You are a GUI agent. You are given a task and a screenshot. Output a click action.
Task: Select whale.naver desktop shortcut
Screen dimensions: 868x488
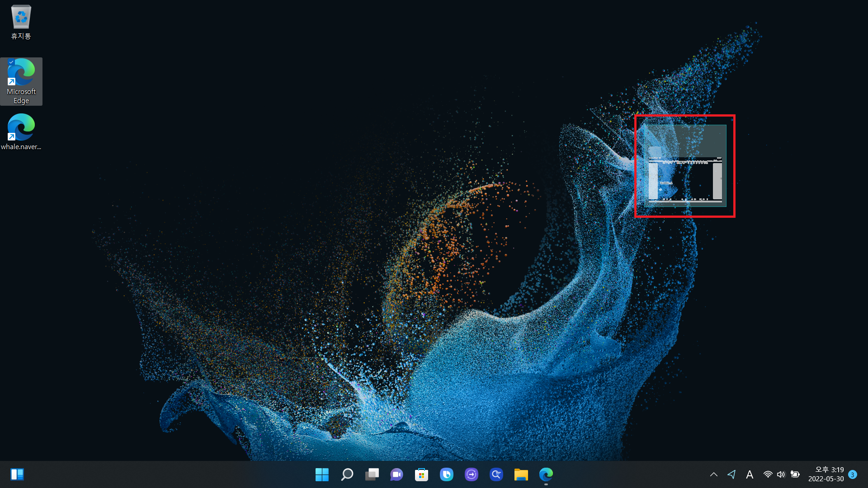click(21, 131)
